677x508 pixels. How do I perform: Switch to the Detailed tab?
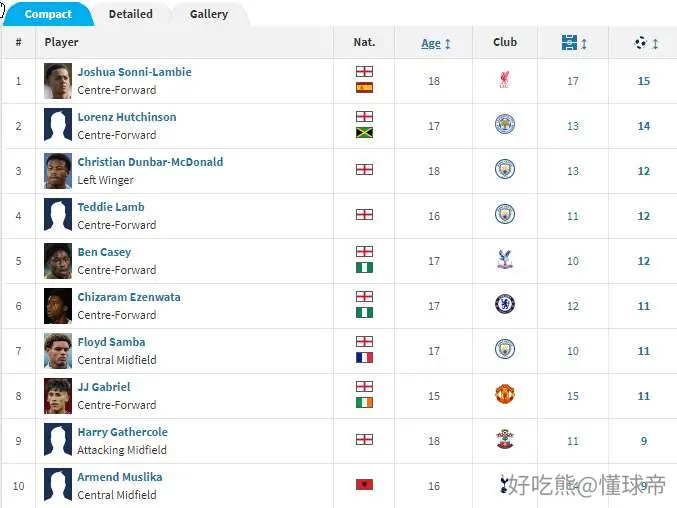131,14
